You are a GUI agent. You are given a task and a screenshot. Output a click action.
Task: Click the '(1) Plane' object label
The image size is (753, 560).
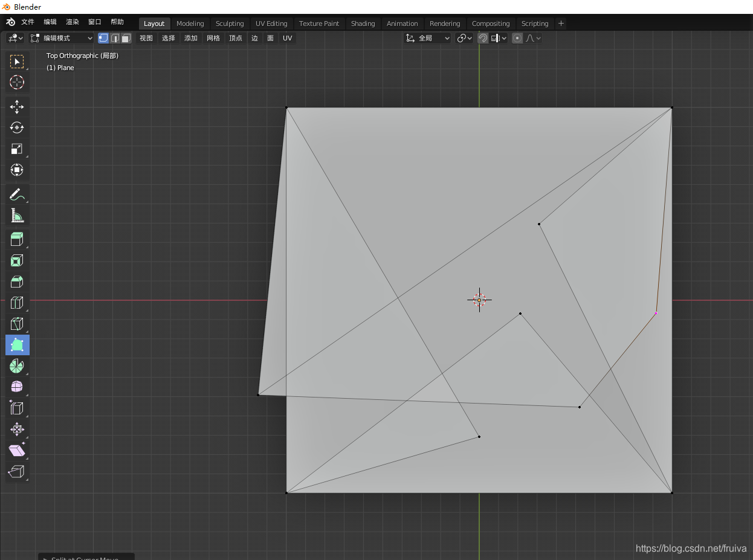click(60, 68)
